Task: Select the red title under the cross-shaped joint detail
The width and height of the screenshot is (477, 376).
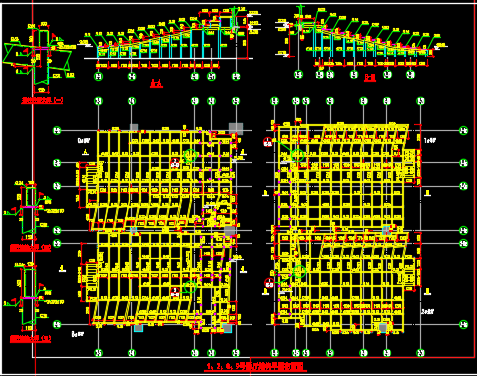Action: tap(42, 100)
